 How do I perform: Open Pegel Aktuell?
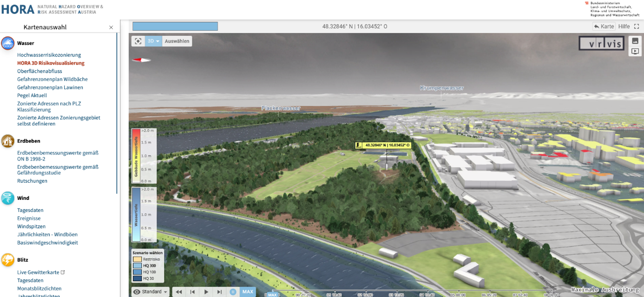coord(32,96)
